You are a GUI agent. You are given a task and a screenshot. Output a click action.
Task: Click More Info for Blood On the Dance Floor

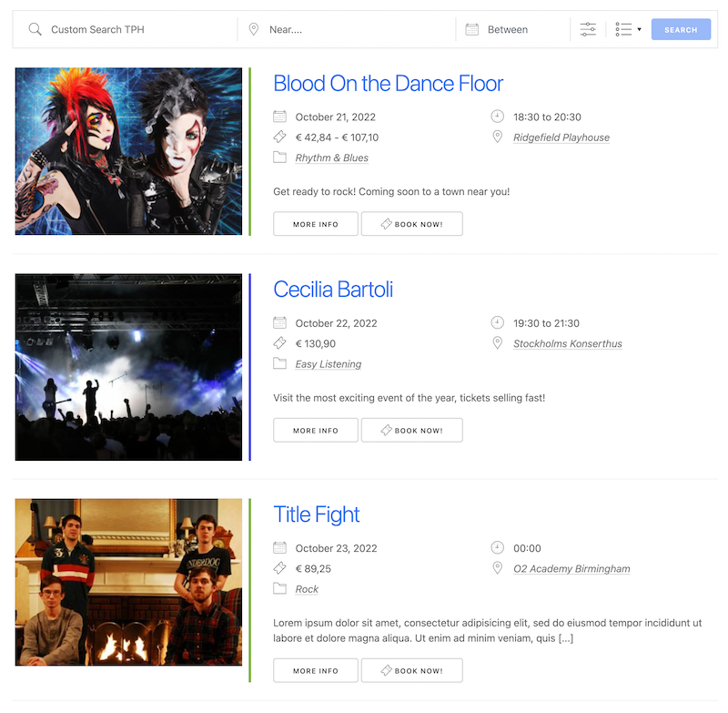pyautogui.click(x=315, y=224)
